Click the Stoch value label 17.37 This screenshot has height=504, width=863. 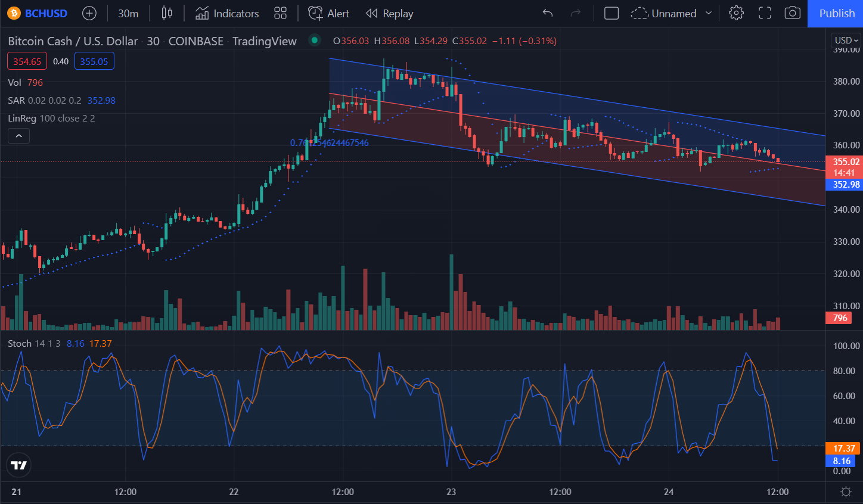843,448
